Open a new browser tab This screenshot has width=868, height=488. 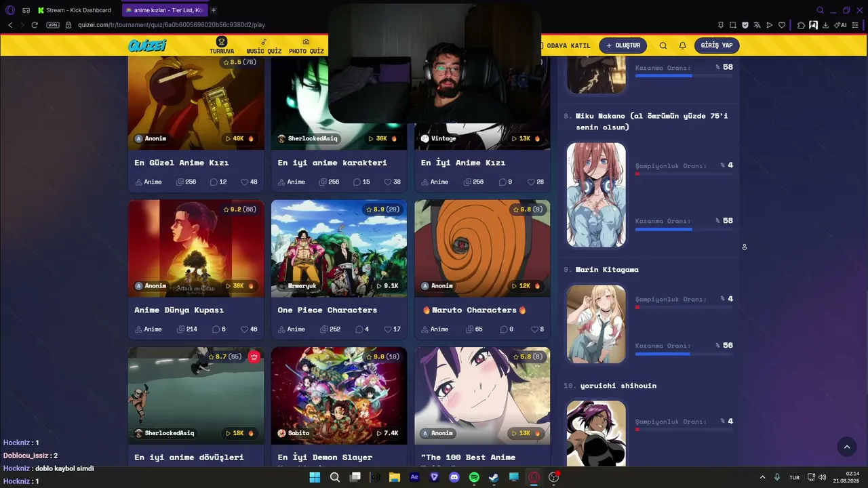[214, 10]
